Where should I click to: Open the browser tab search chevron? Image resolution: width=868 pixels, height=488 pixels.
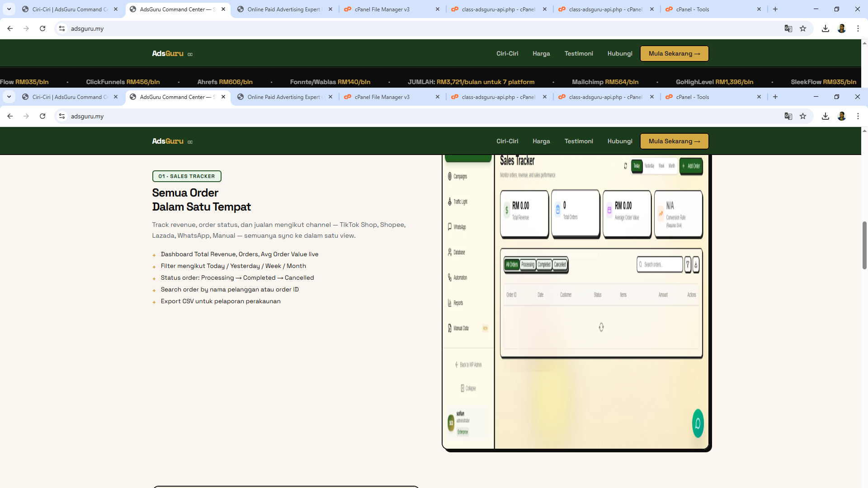coord(9,97)
